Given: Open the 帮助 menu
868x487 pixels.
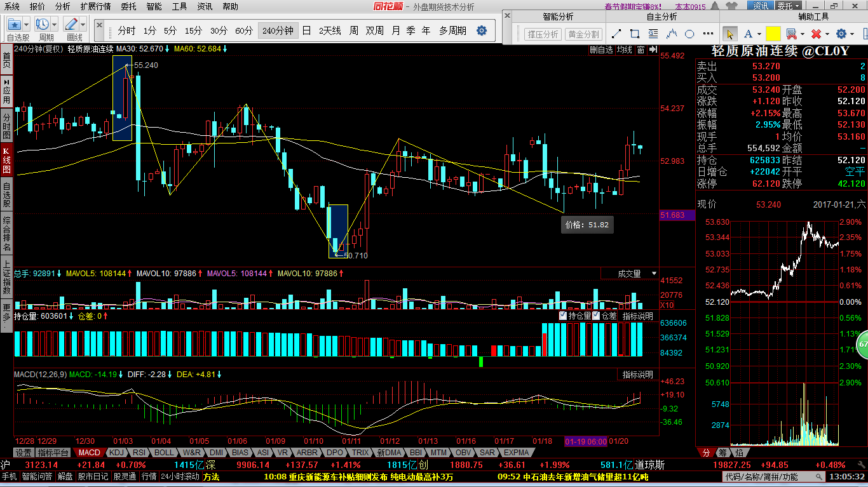Looking at the screenshot, I should pyautogui.click(x=231, y=6).
